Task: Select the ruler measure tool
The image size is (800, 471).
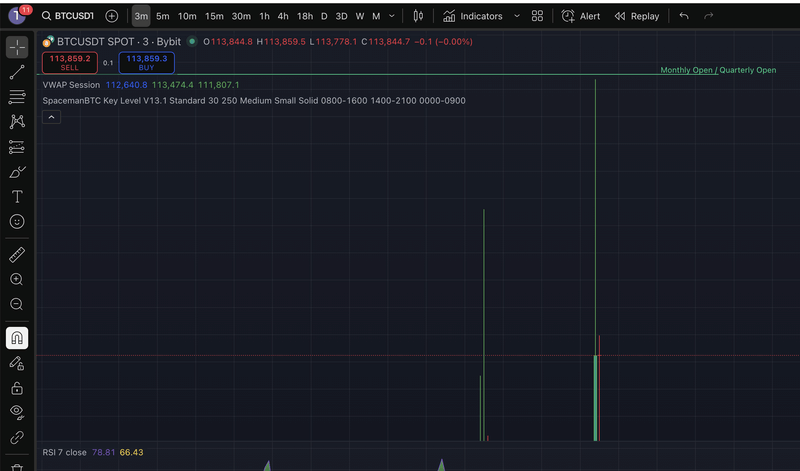Action: click(17, 255)
